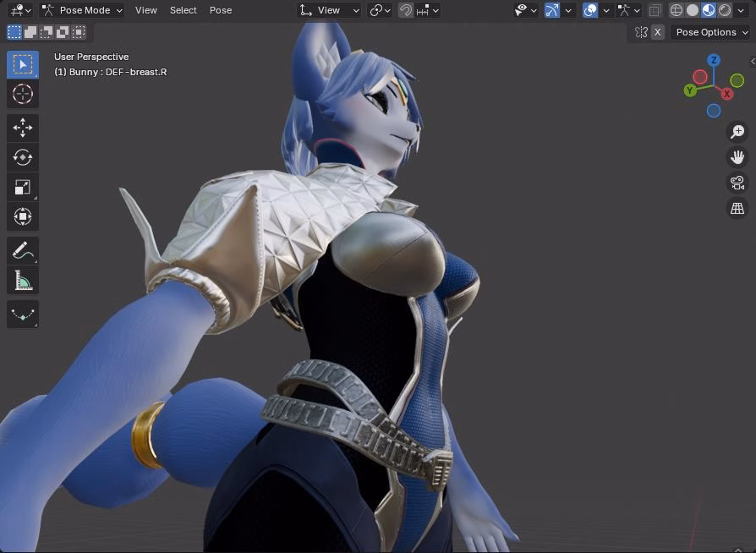The image size is (756, 553).
Task: Toggle the magnet Snap button
Action: click(406, 10)
